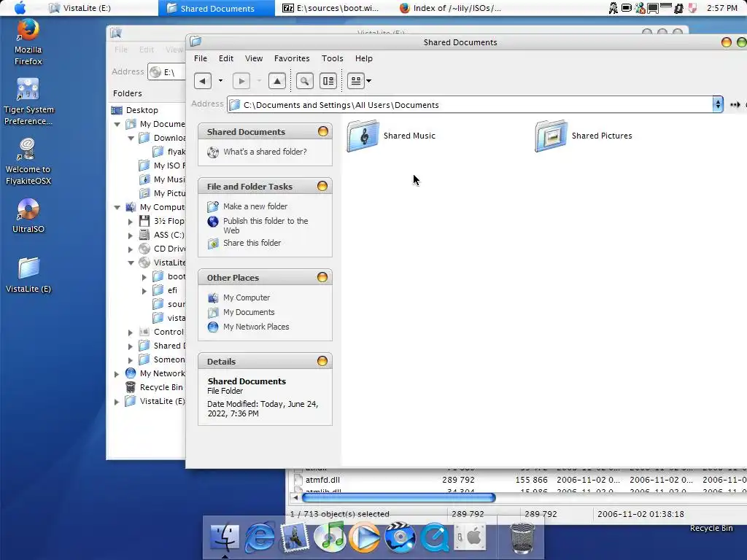747x560 pixels.
Task: Open Internet Explorer from the dock
Action: [260, 537]
